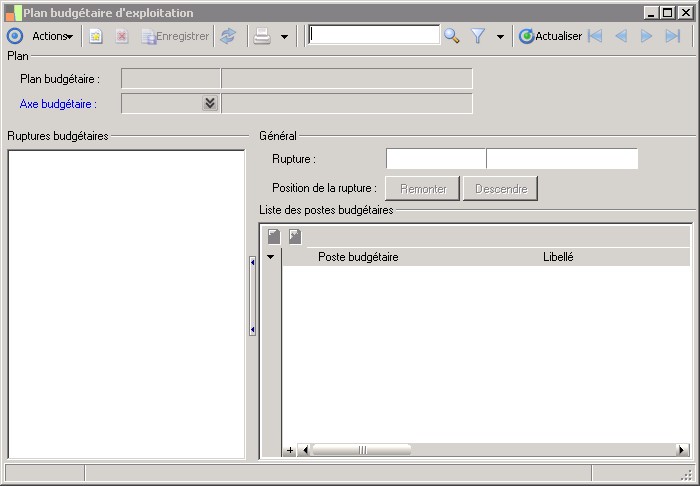Click the printer icon
Image resolution: width=700 pixels, height=486 pixels.
262,36
